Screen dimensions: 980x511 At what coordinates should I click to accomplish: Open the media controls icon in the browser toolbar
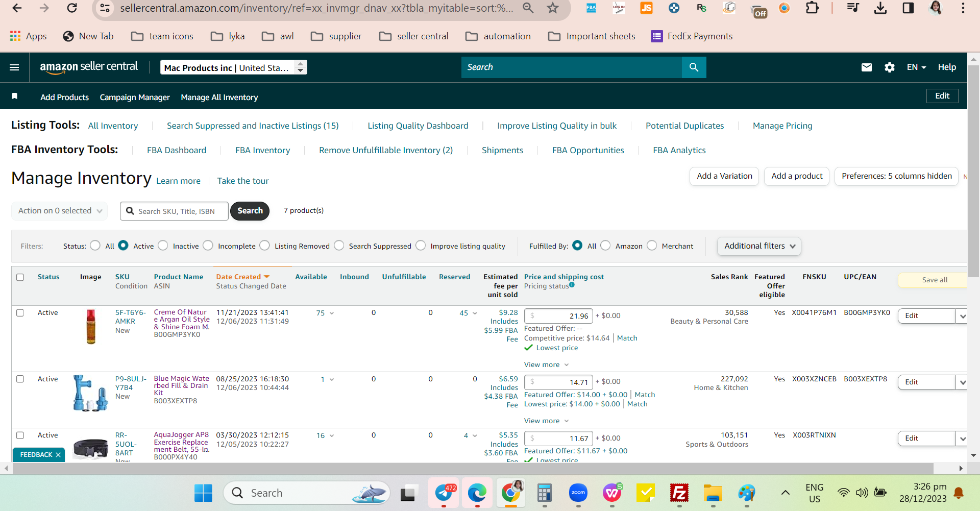tap(853, 8)
